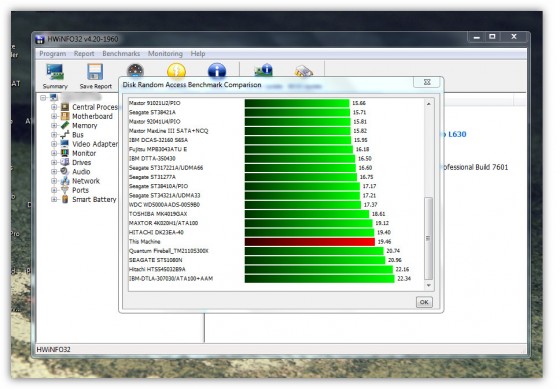
Task: Click the HWiNFO32 status bar text
Action: click(53, 349)
